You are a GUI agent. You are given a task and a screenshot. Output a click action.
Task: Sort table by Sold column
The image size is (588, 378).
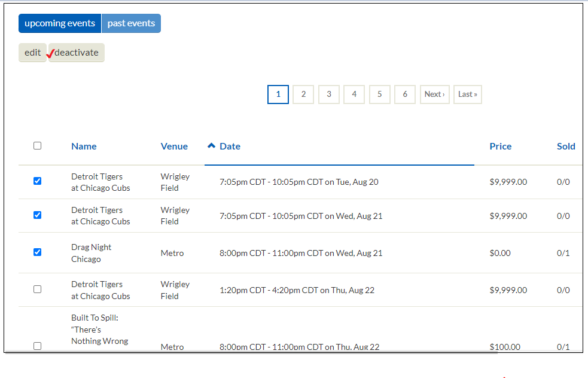pyautogui.click(x=566, y=147)
